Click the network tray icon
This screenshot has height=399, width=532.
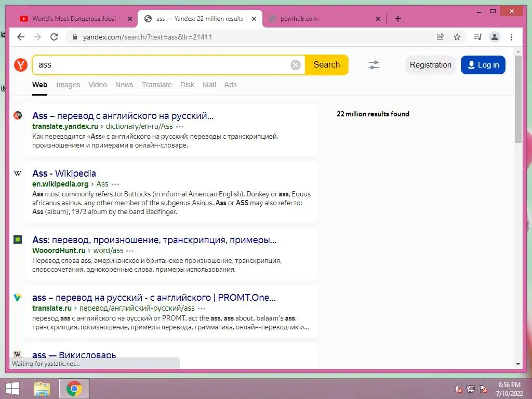471,389
